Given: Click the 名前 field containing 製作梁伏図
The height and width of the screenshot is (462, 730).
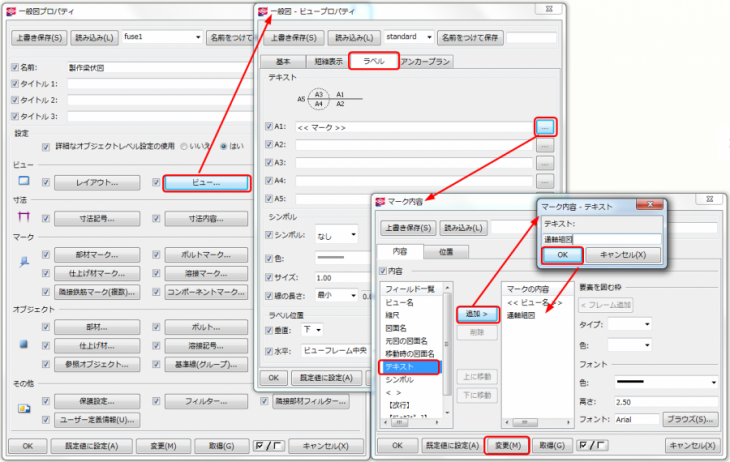Looking at the screenshot, I should (x=161, y=68).
